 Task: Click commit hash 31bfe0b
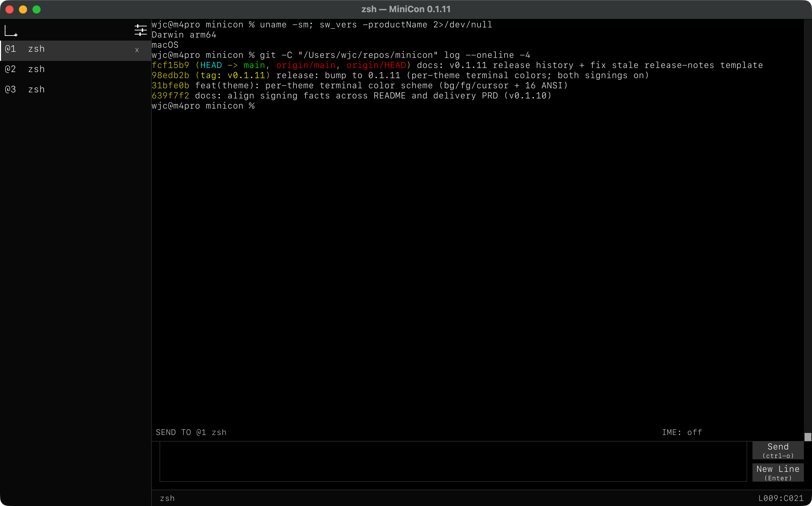tap(171, 86)
